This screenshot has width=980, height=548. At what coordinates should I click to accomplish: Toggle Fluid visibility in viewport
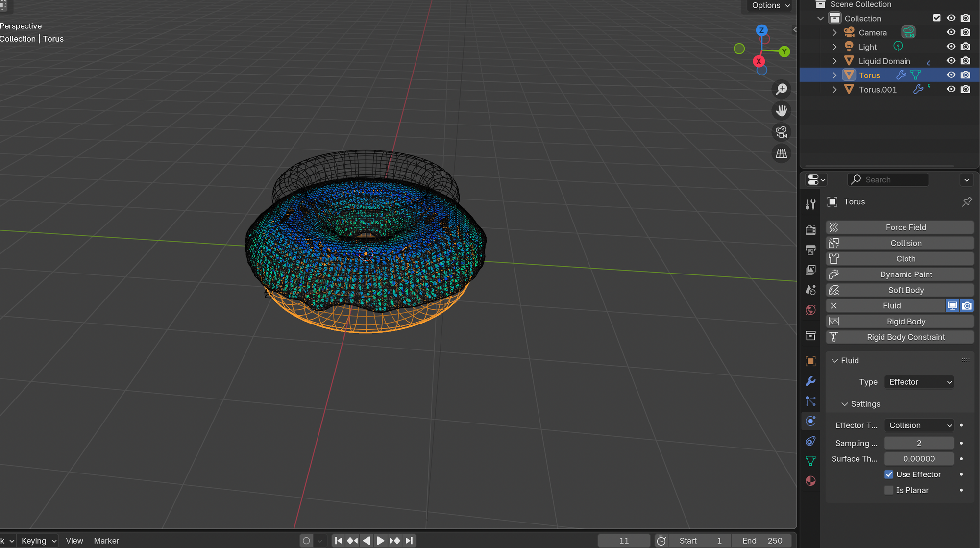tap(952, 306)
